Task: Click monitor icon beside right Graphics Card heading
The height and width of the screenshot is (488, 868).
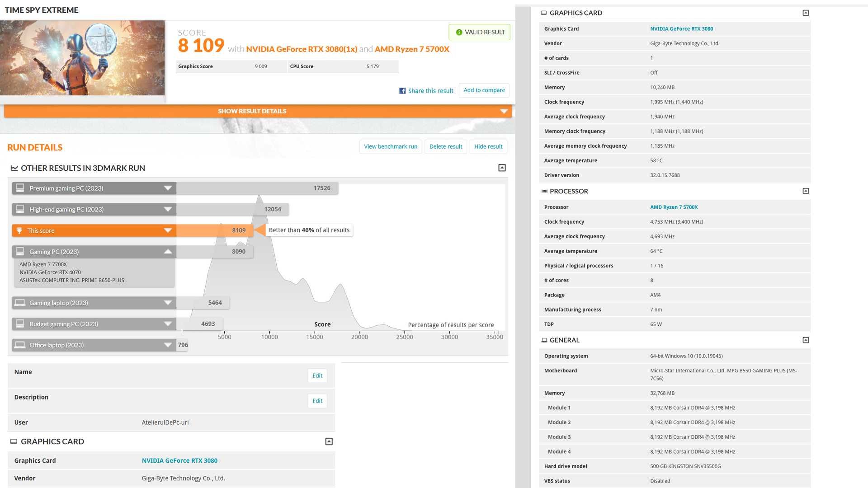Action: pyautogui.click(x=544, y=13)
